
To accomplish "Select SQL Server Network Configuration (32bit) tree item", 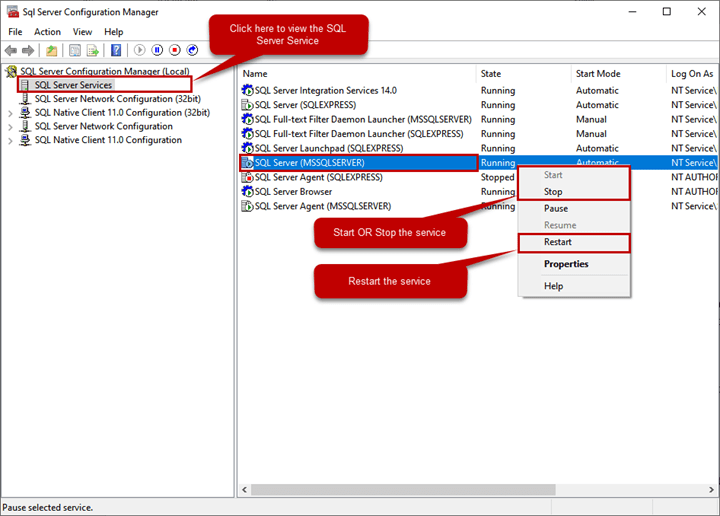I will click(118, 99).
